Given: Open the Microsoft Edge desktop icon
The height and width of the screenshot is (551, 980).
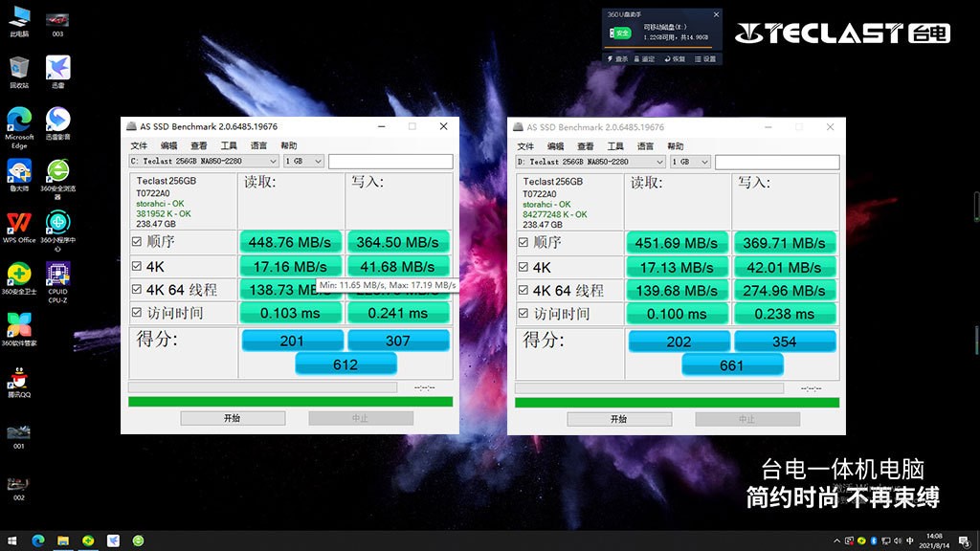Looking at the screenshot, I should pos(19,121).
